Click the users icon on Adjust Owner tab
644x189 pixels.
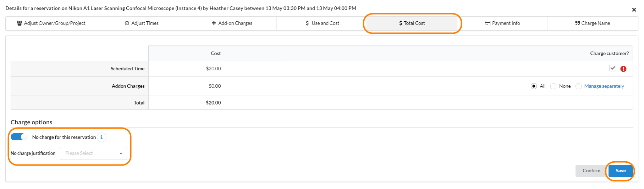(20, 23)
